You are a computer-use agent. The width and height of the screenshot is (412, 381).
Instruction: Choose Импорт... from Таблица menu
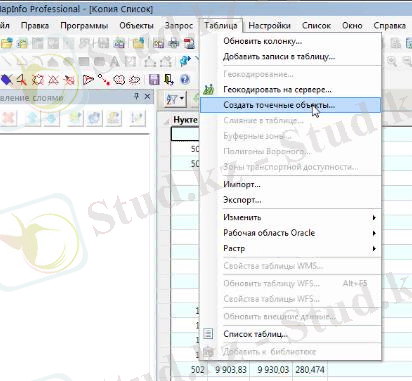pyautogui.click(x=290, y=184)
